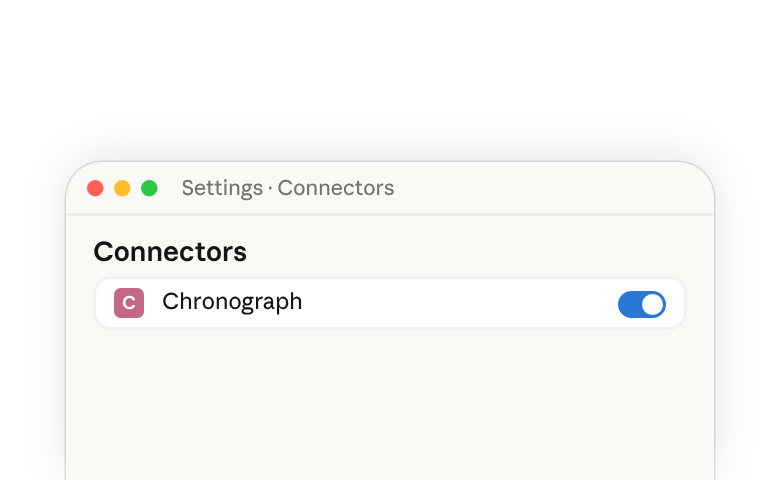Click the Settings · Connectors window title
The height and width of the screenshot is (480, 780).
click(288, 188)
